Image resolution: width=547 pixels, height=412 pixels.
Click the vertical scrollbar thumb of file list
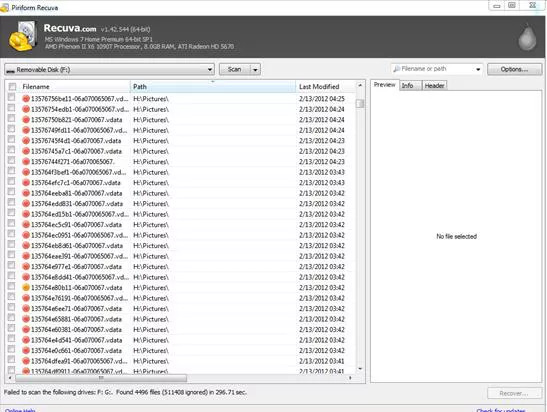pyautogui.click(x=360, y=104)
